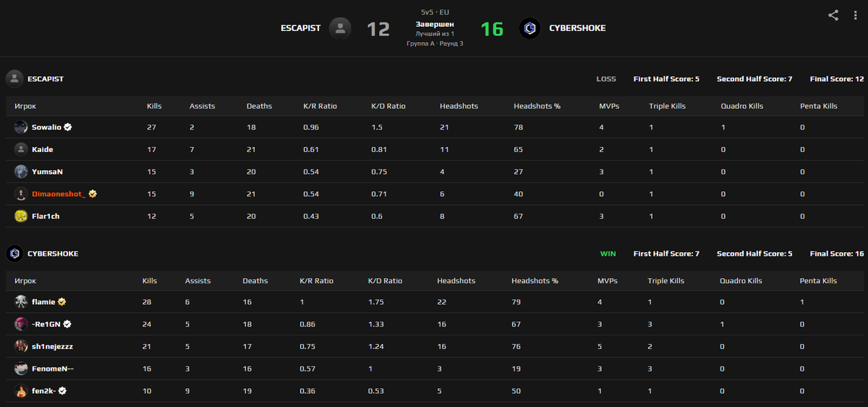Click -Re1GN's player avatar

(21, 324)
